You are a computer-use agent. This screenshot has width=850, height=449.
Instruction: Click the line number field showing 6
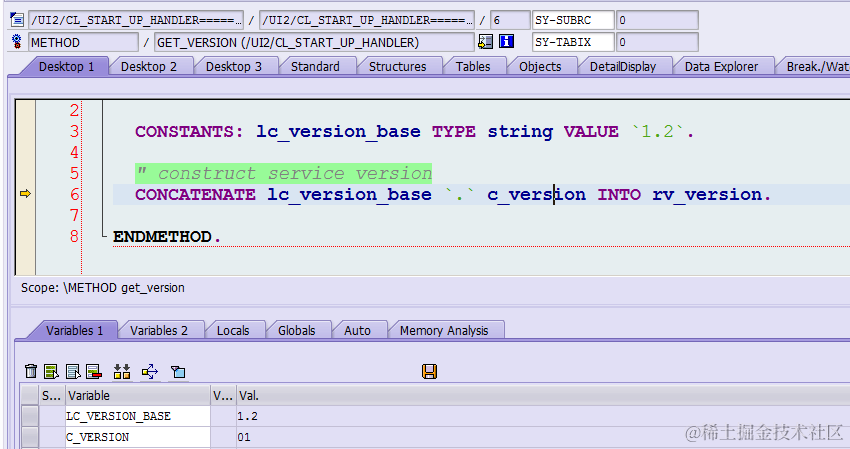[510, 20]
